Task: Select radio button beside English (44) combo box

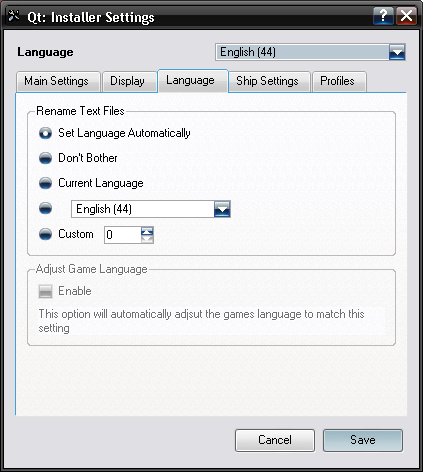Action: tap(45, 209)
